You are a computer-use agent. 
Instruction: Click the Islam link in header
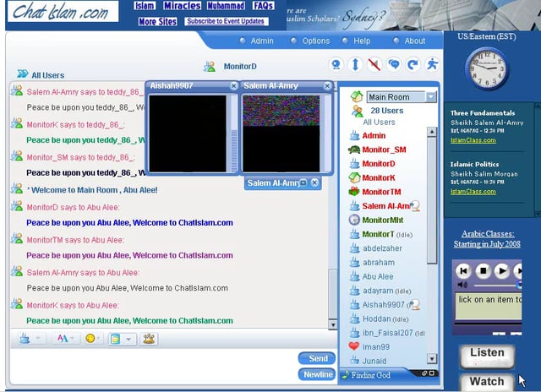(145, 6)
